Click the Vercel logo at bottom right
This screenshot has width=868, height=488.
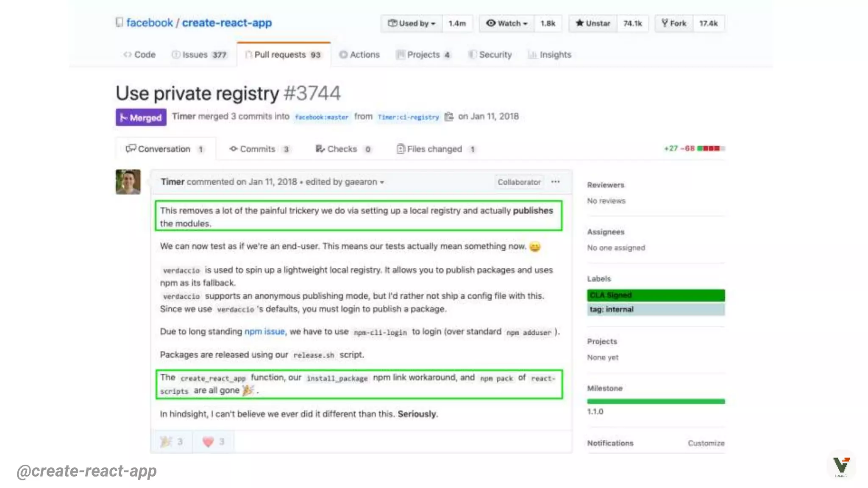coord(841,466)
